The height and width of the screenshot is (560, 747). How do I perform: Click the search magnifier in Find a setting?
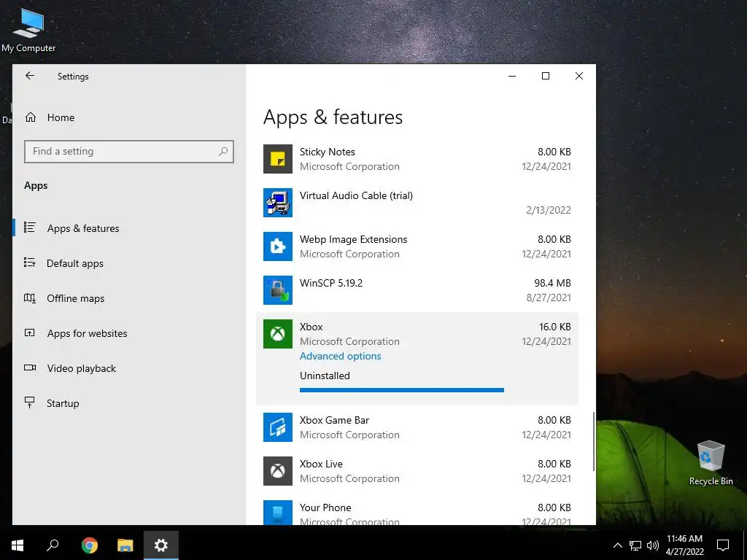point(223,152)
